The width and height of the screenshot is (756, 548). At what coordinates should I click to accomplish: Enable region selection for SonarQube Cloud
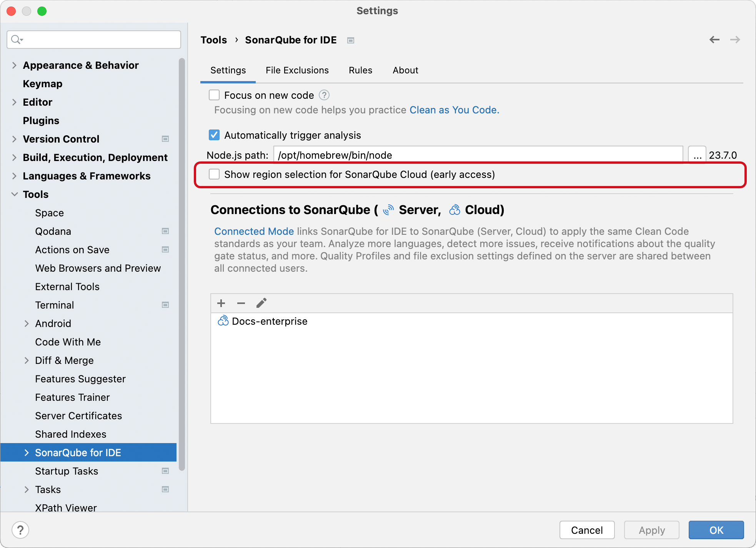214,174
